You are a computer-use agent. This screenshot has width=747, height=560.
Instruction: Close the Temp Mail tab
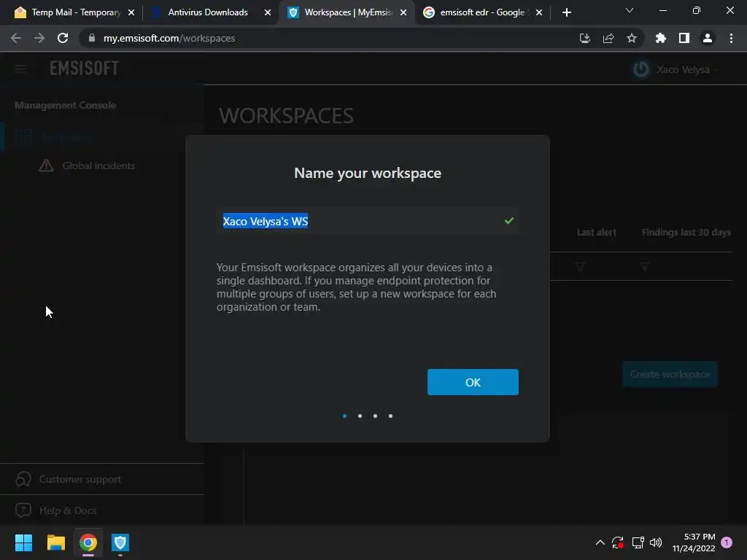click(x=131, y=12)
